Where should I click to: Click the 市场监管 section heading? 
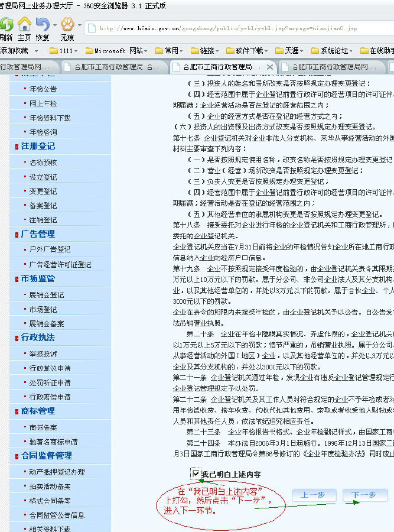pos(38,279)
